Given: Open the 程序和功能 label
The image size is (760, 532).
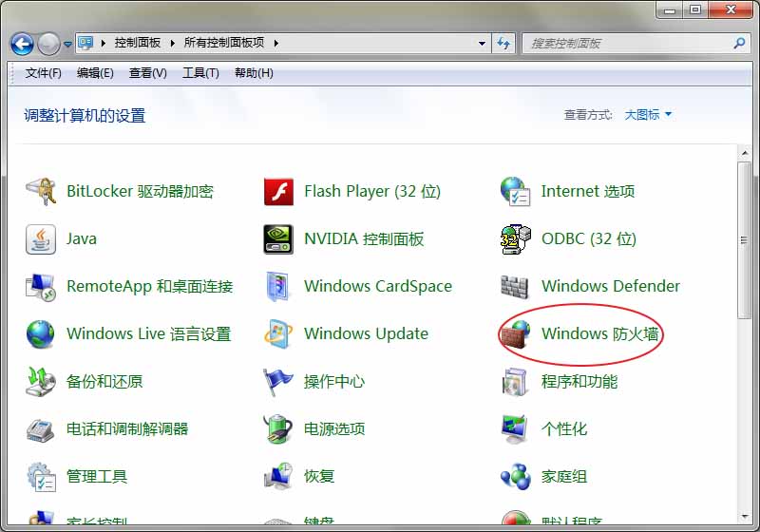Looking at the screenshot, I should coord(579,381).
